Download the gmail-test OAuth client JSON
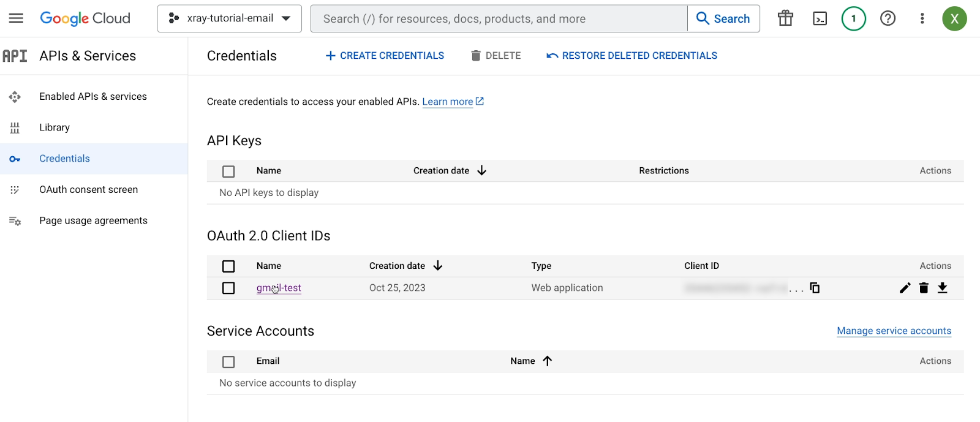The image size is (980, 422). [943, 288]
